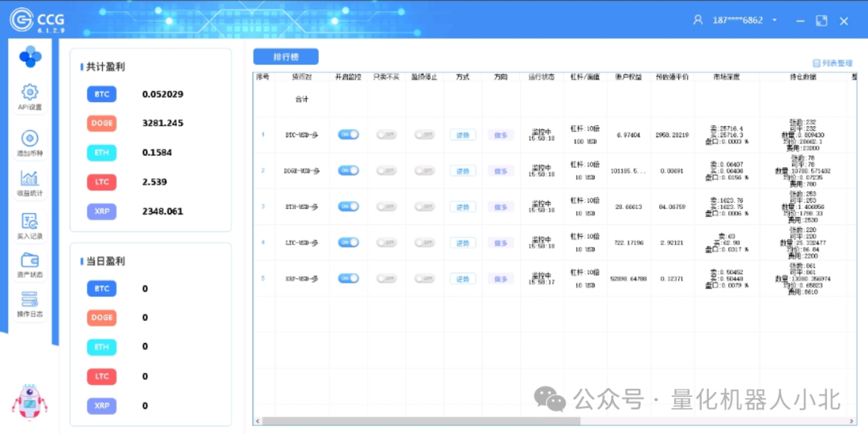Select the 币币对 column header
Viewport: 868px width, 434px height.
tap(301, 77)
